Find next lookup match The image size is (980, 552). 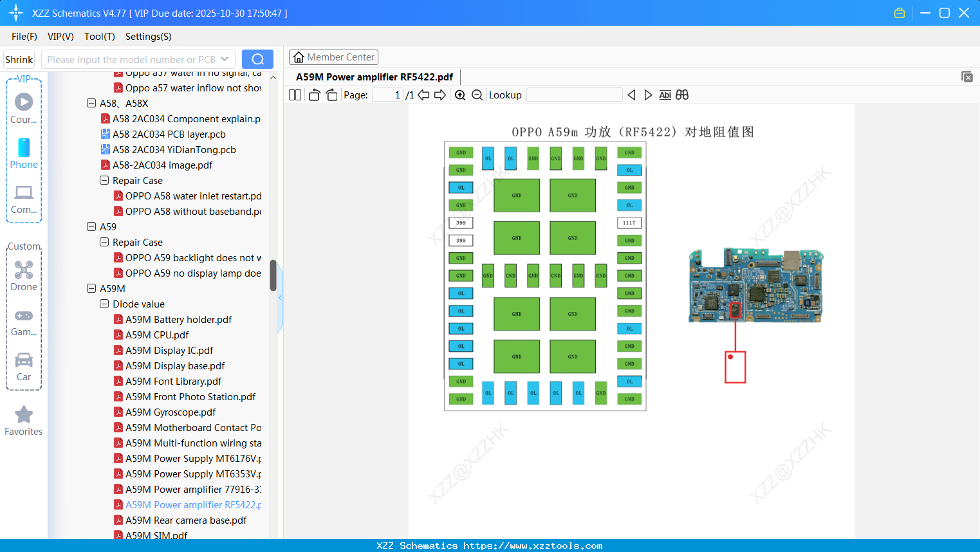648,95
